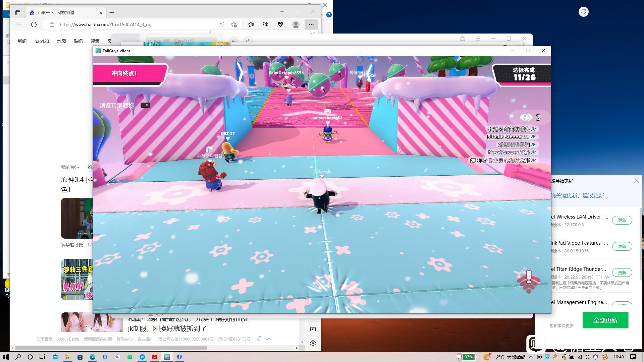Image resolution: width=644 pixels, height=362 pixels.
Task: Switch to Fall Guys taskbar icon
Action: pyautogui.click(x=167, y=357)
